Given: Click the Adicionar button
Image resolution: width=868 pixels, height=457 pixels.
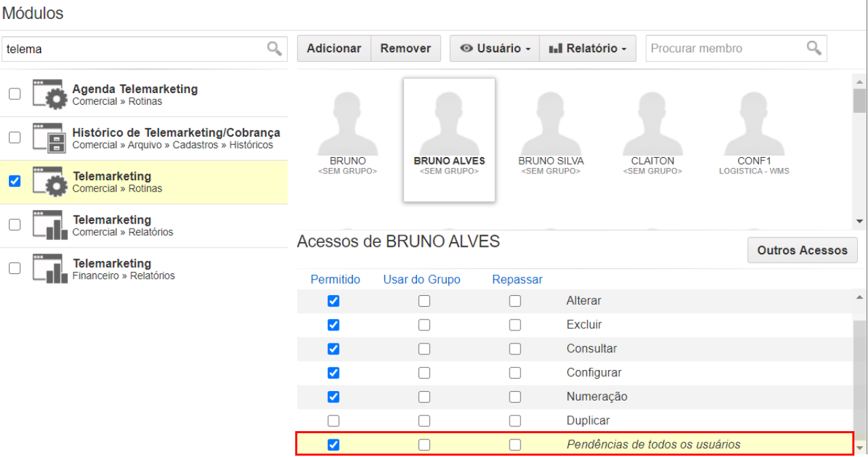Looking at the screenshot, I should click(x=334, y=48).
